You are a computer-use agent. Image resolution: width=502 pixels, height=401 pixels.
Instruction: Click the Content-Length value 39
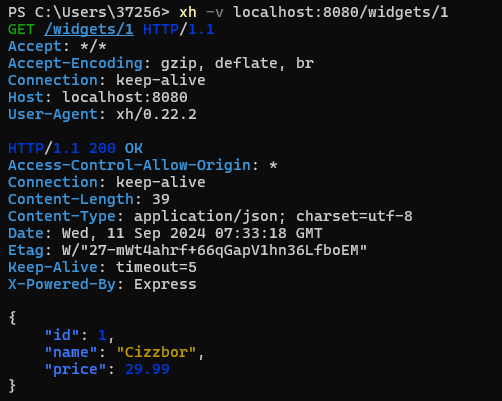(x=161, y=199)
